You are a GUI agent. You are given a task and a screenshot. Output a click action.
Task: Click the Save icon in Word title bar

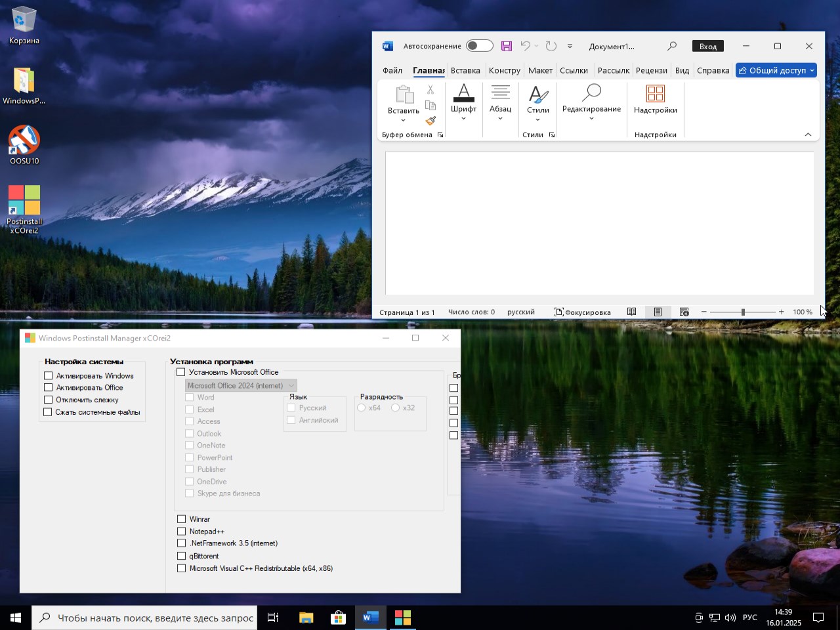(507, 46)
